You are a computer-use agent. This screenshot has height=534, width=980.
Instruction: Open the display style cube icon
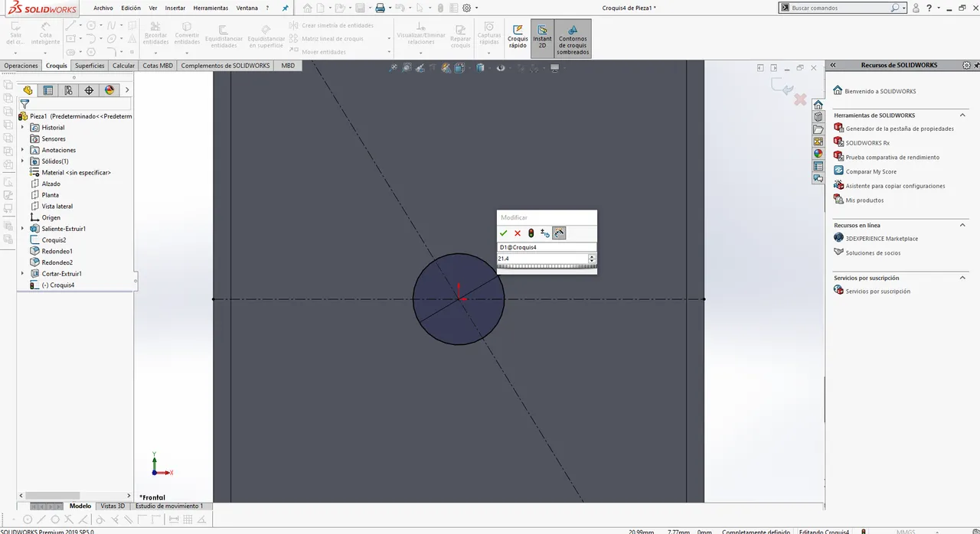coord(480,67)
